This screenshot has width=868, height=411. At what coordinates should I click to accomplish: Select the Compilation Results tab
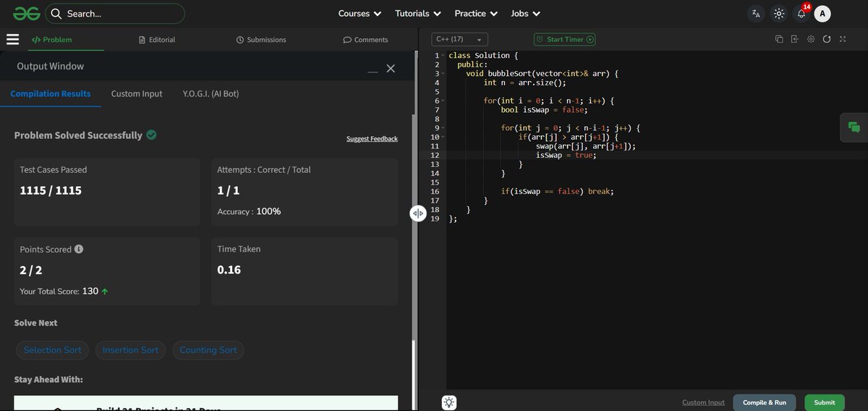51,94
